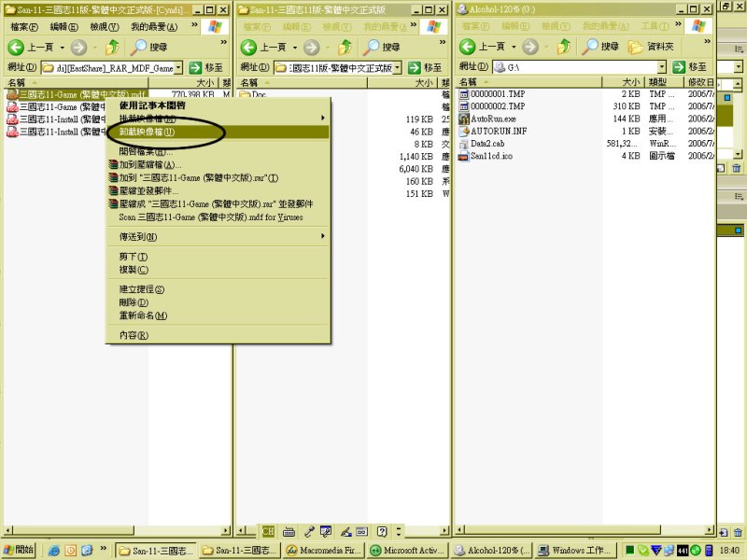Click the G:\ address field
747x560 pixels.
579,67
